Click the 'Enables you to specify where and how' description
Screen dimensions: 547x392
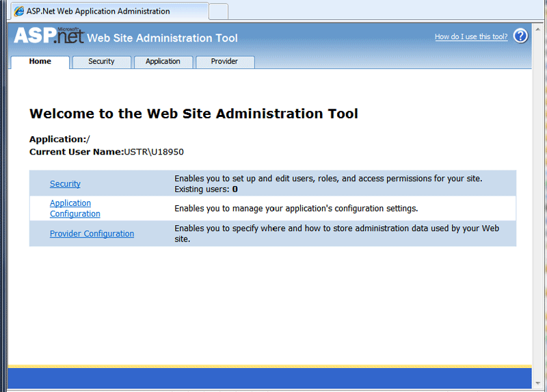336,233
